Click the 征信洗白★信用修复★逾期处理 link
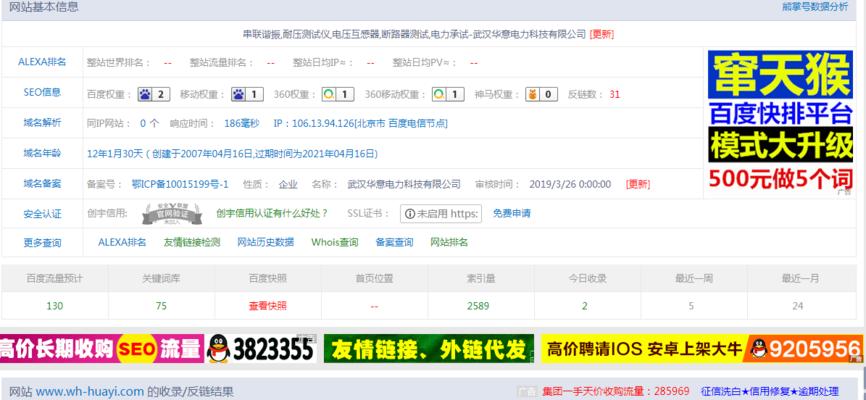The width and height of the screenshot is (866, 400). pos(769,392)
